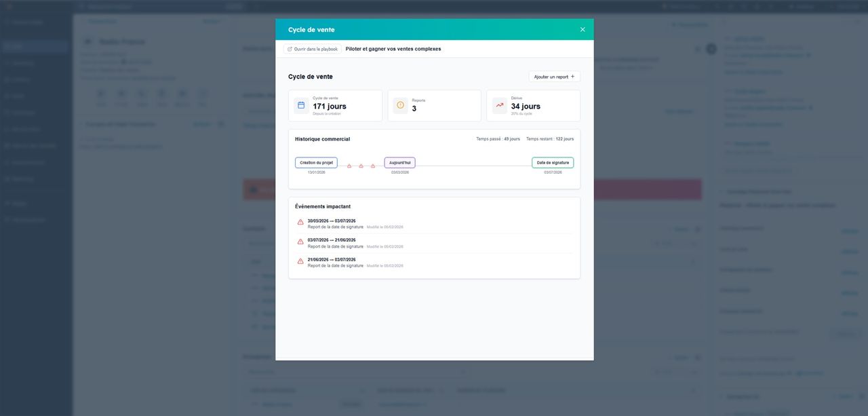
Task: Click Modifié le 05/02/2026 on the first event
Action: 384,226
